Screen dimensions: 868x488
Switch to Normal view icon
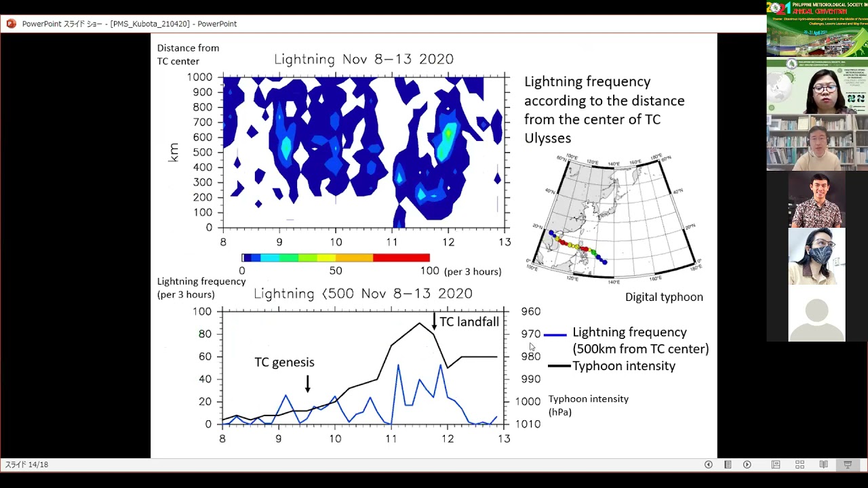[x=776, y=464]
